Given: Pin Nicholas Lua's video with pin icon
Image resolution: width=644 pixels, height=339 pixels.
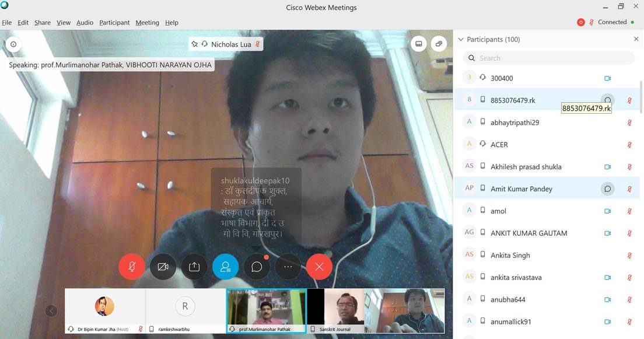Looking at the screenshot, I should pos(195,44).
